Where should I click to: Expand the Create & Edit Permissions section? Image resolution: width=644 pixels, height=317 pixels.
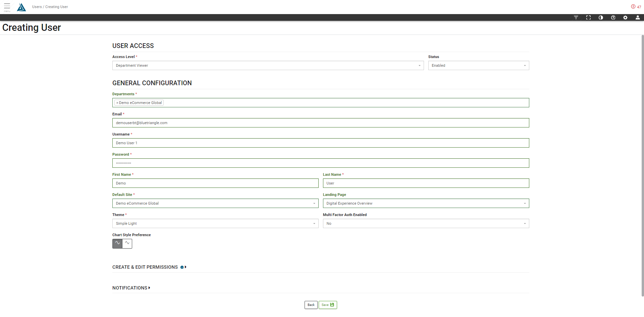click(x=149, y=267)
